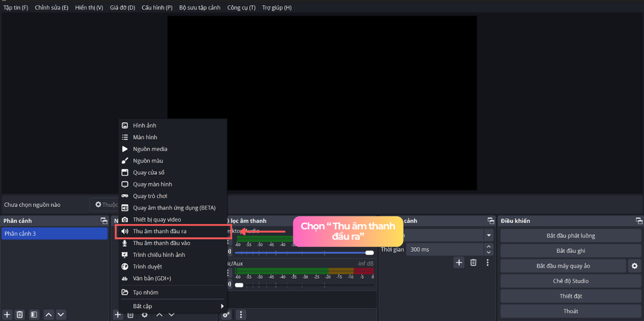The height and width of the screenshot is (321, 644).
Task: Choose Quay màn hình display capture
Action: (x=172, y=184)
